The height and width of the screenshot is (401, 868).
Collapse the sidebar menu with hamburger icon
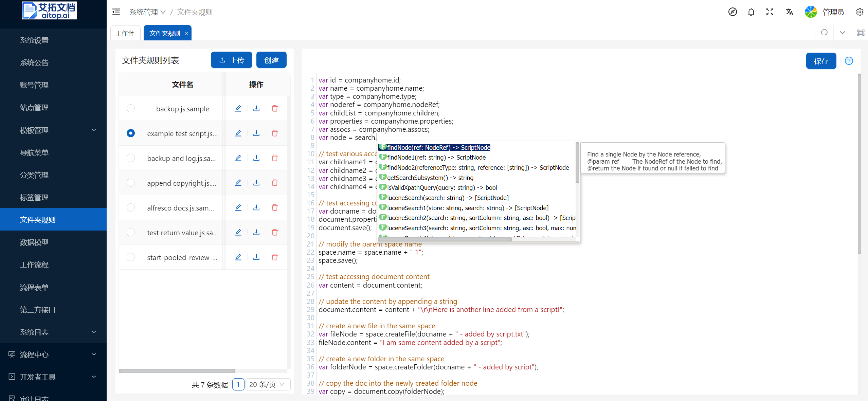tap(116, 12)
